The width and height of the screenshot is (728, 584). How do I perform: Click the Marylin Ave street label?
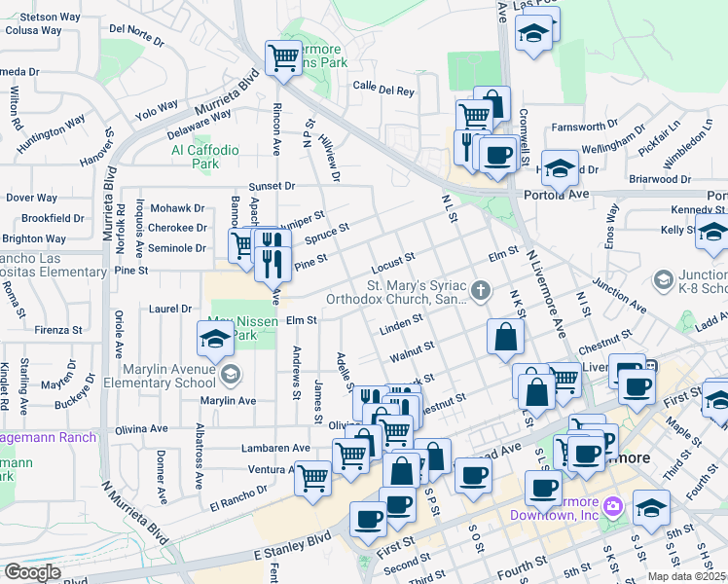pos(228,401)
